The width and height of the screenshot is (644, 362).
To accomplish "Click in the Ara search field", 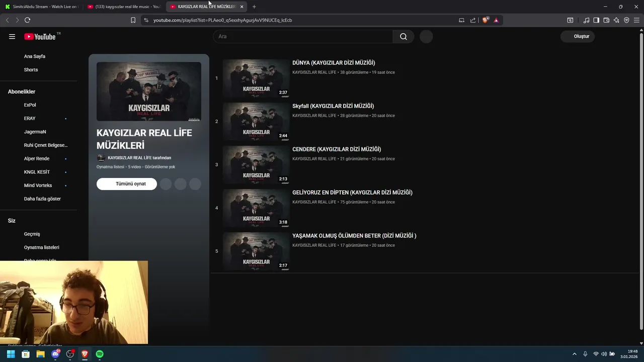I will [x=303, y=36].
